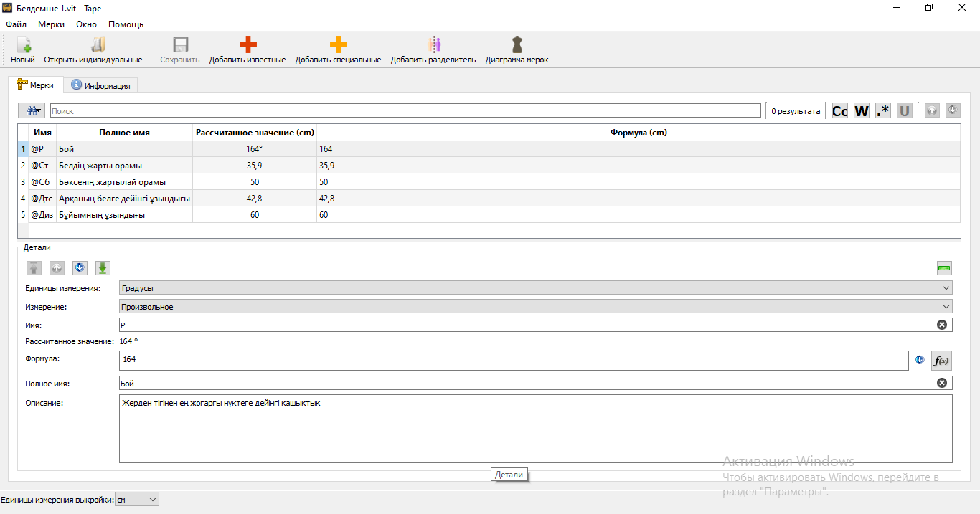Click calculated value 42,8 cell

point(255,199)
